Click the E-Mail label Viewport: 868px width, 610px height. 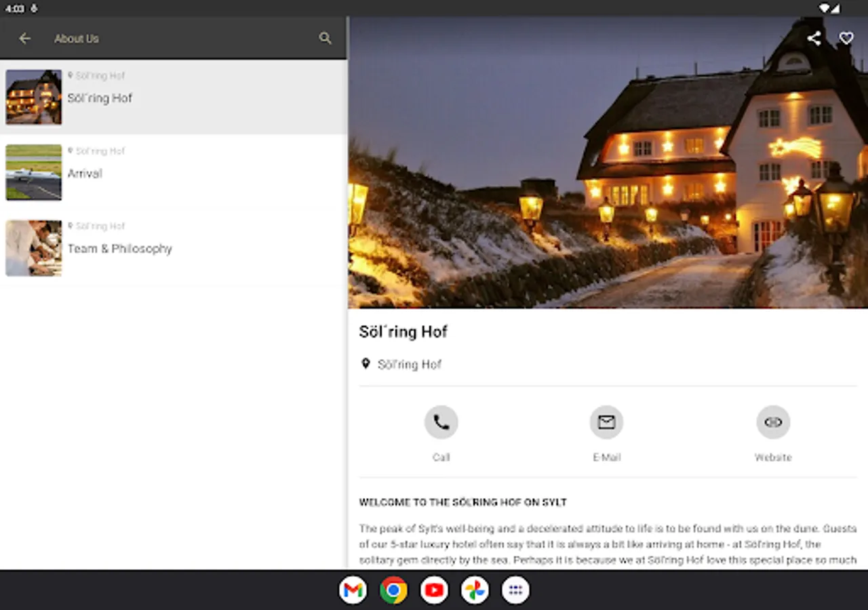click(607, 457)
